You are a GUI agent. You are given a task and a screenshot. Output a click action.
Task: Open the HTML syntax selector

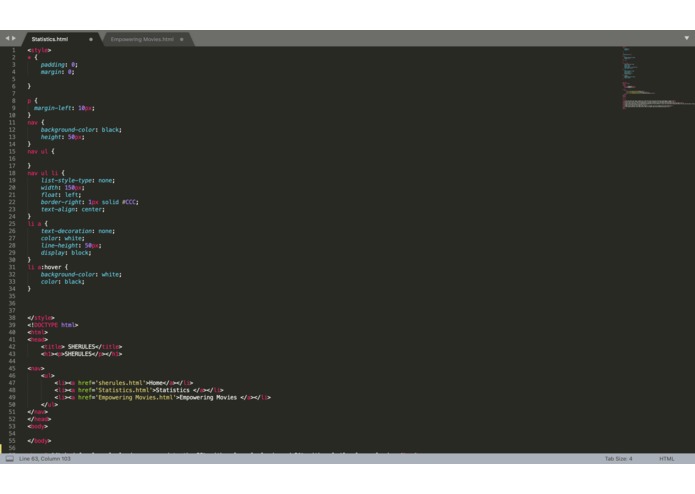[x=666, y=459]
